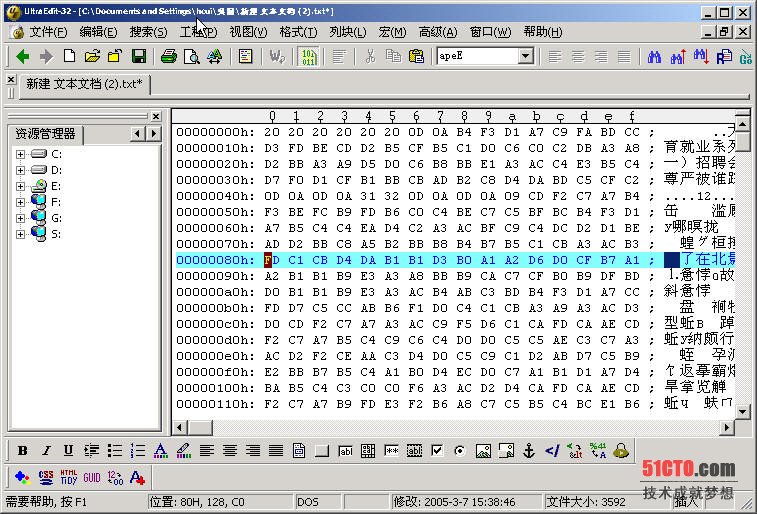The width and height of the screenshot is (757, 514).
Task: Open the 编辑(E) menu
Action: click(98, 32)
